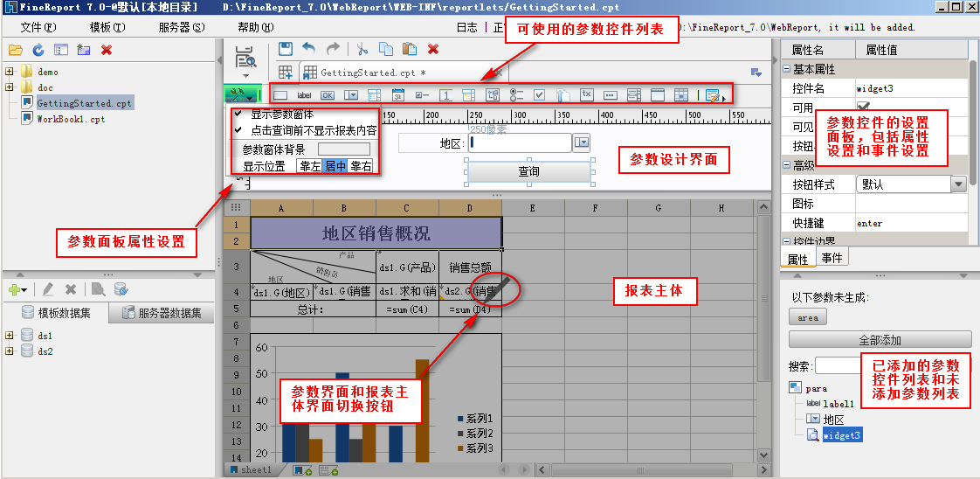The image size is (980, 479).
Task: Select the number field widget icon
Action: coord(445,95)
